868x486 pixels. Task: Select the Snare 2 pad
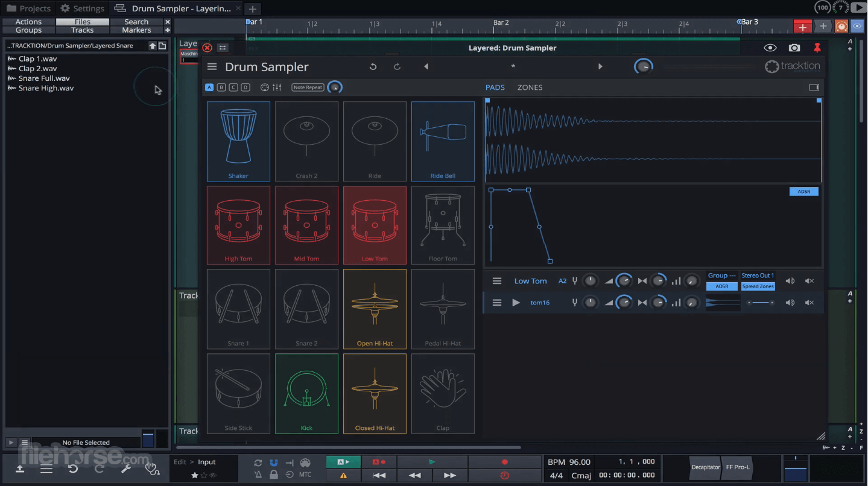pyautogui.click(x=306, y=309)
